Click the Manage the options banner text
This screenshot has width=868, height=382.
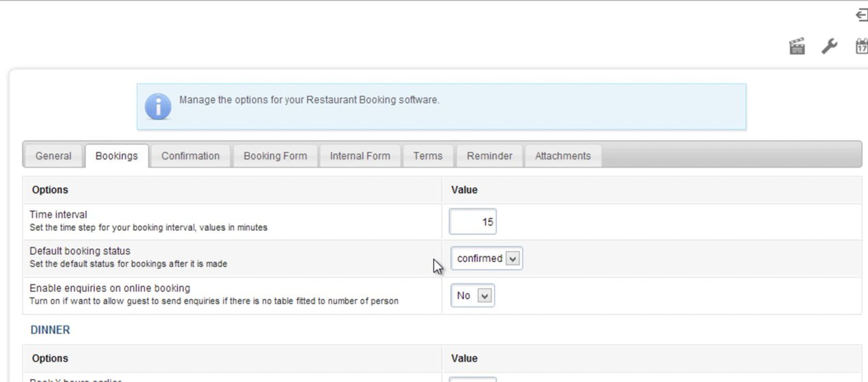309,100
